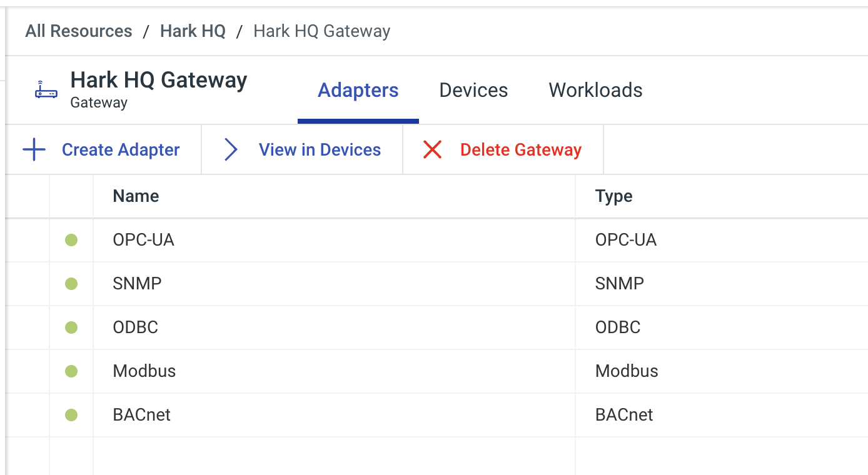Open the Workloads tab

click(x=595, y=90)
